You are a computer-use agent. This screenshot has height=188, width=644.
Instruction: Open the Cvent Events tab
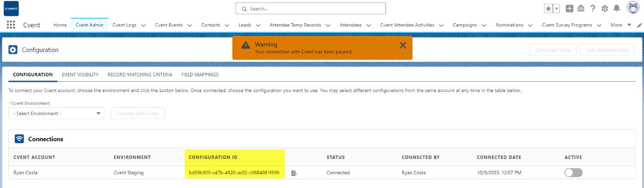(x=169, y=25)
